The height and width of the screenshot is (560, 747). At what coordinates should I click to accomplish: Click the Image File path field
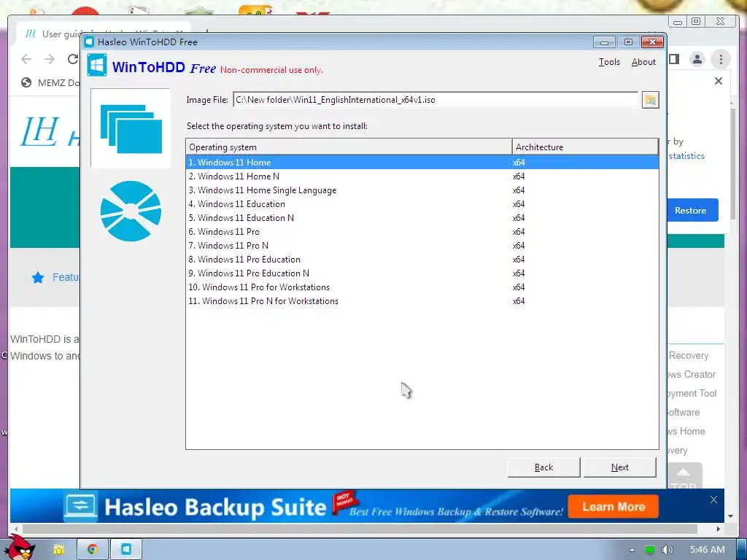(x=436, y=100)
